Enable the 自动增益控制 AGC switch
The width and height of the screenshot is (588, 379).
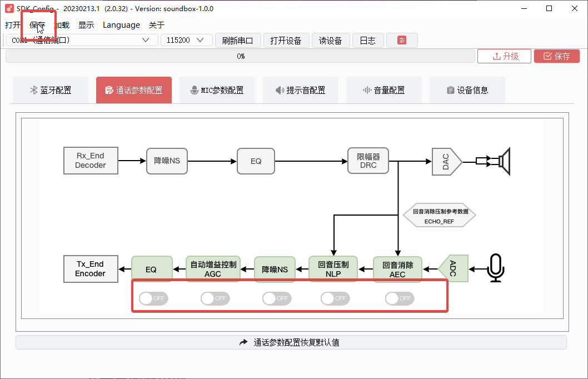(x=215, y=298)
